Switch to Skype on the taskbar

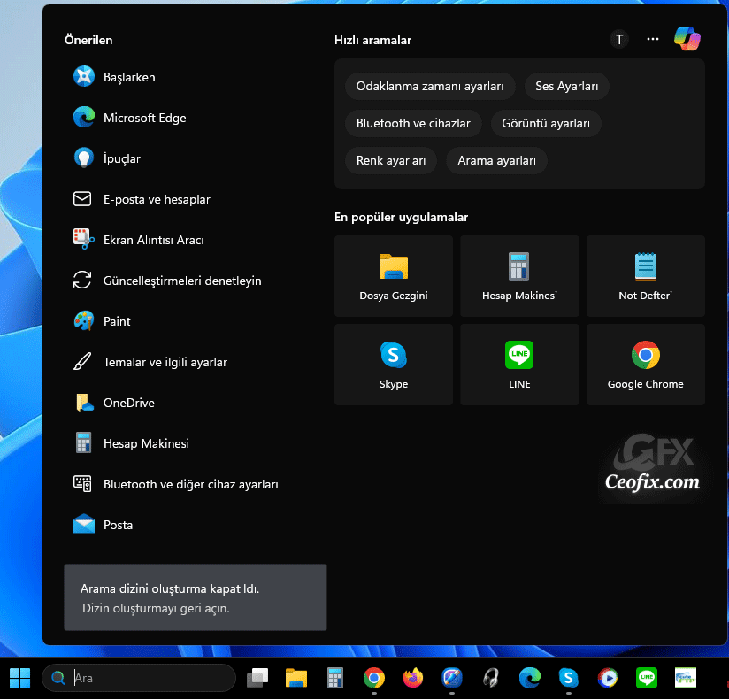click(x=569, y=678)
